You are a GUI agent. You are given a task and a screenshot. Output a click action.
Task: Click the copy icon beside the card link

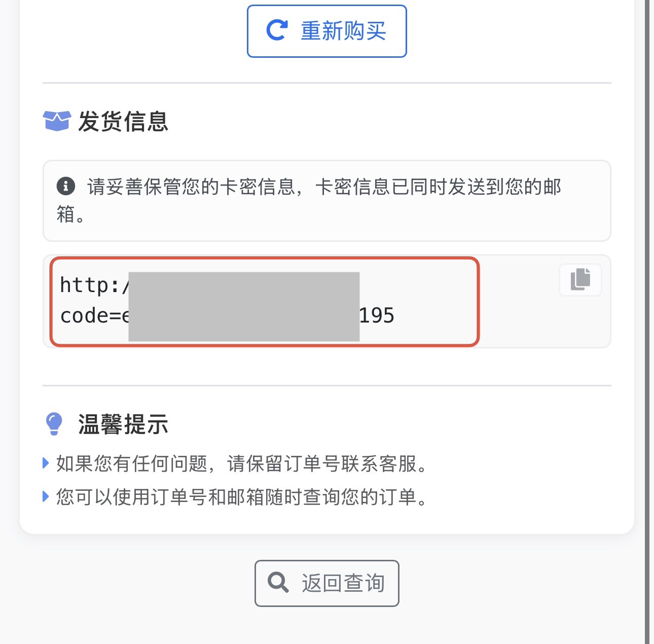[x=579, y=279]
